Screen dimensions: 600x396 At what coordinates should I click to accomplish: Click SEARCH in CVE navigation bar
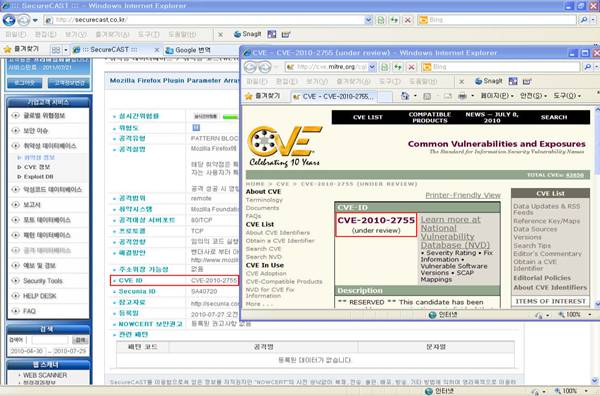pyautogui.click(x=554, y=117)
